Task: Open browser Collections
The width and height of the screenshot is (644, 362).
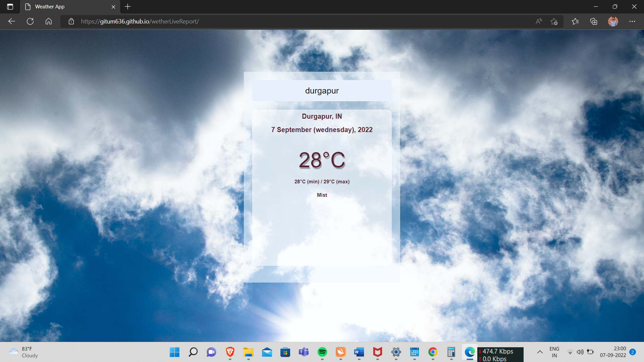Action: pos(594,21)
